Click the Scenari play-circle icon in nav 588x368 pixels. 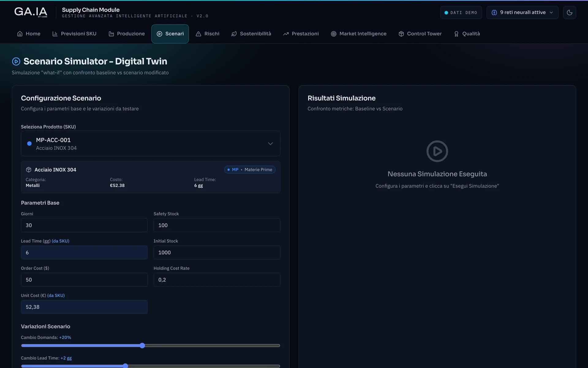click(160, 34)
